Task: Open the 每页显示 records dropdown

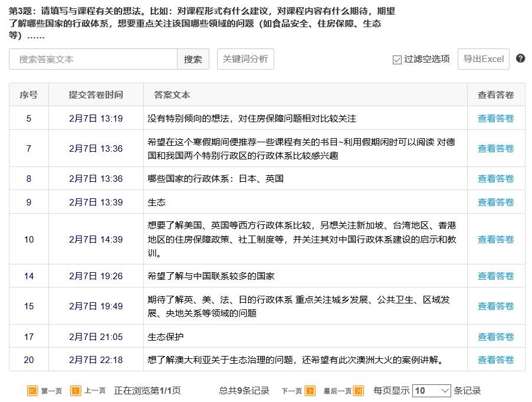Action: click(432, 391)
